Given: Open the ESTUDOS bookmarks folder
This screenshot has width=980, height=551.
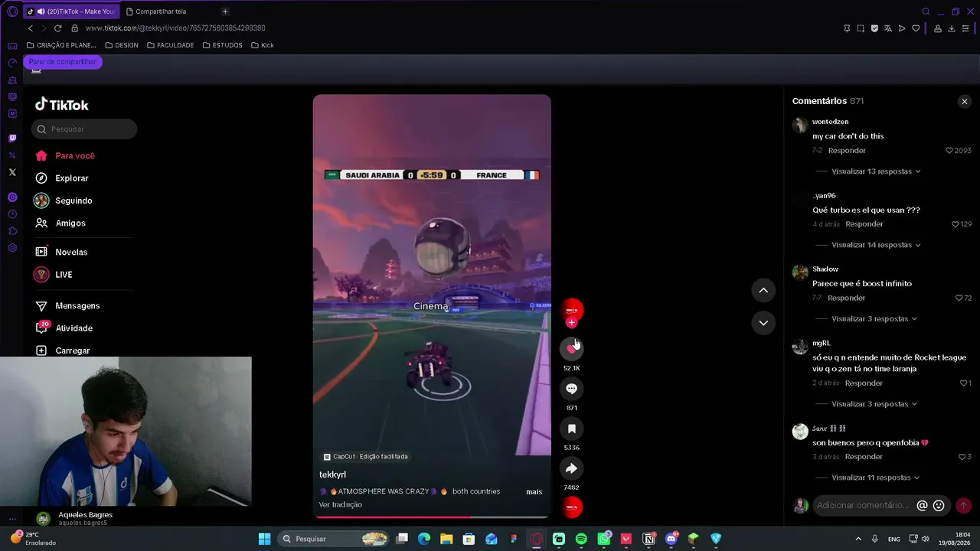Looking at the screenshot, I should point(222,45).
